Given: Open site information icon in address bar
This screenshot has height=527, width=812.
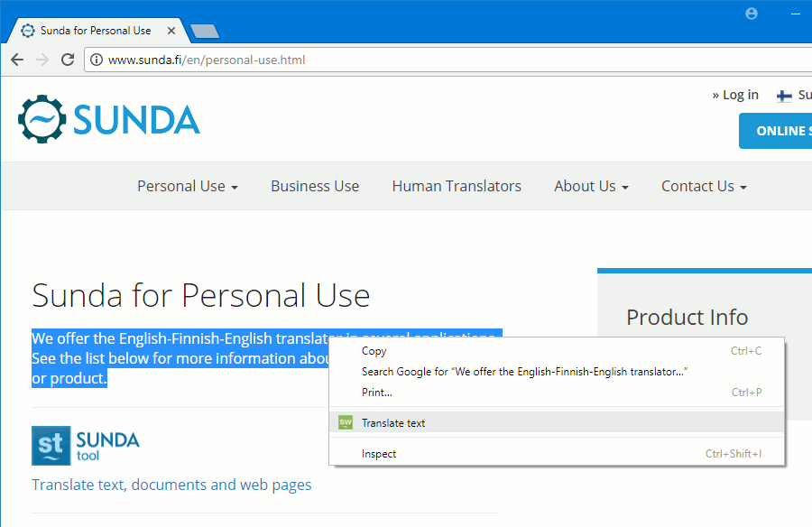Looking at the screenshot, I should click(x=97, y=60).
